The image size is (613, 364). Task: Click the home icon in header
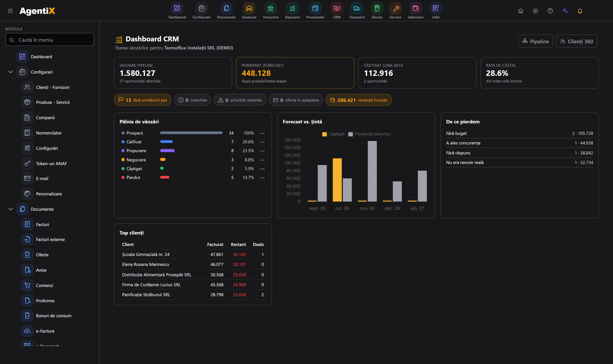coord(520,11)
